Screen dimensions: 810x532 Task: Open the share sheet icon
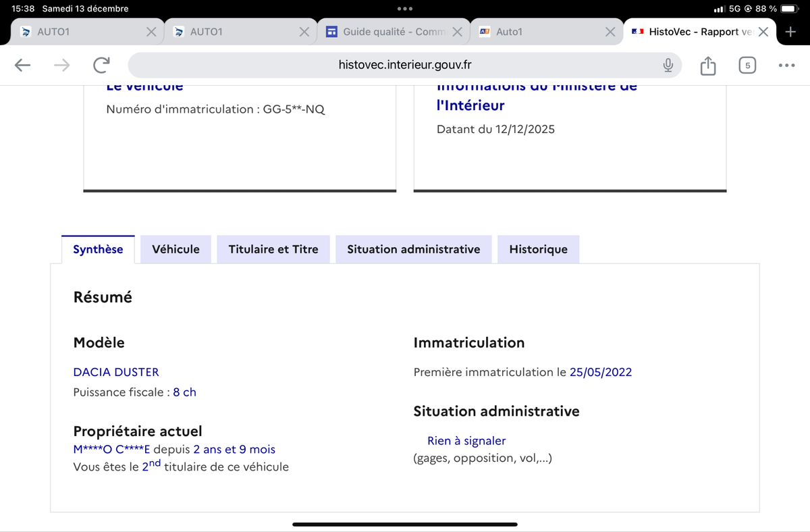[707, 65]
